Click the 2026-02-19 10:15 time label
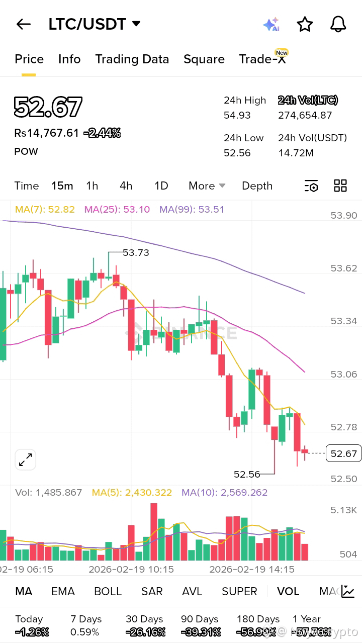This screenshot has width=362, height=644. click(131, 570)
